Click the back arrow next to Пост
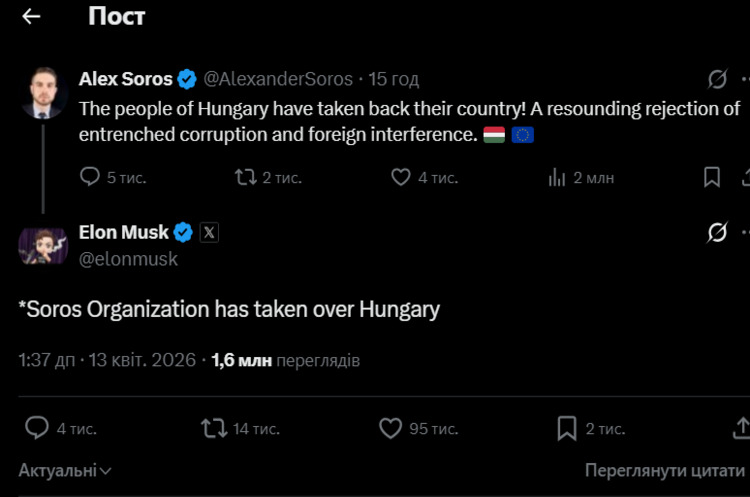This screenshot has height=497, width=750. tap(32, 17)
